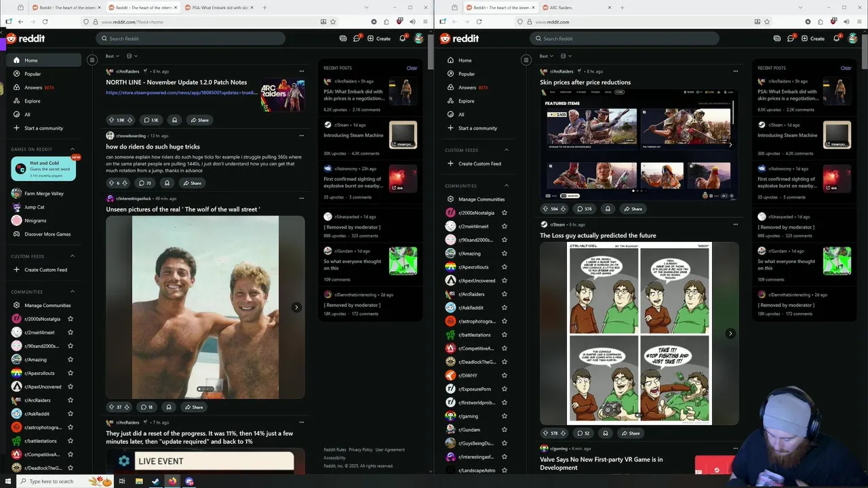This screenshot has width=868, height=488.
Task: Click Create button in right Reddit header
Action: [x=812, y=39]
